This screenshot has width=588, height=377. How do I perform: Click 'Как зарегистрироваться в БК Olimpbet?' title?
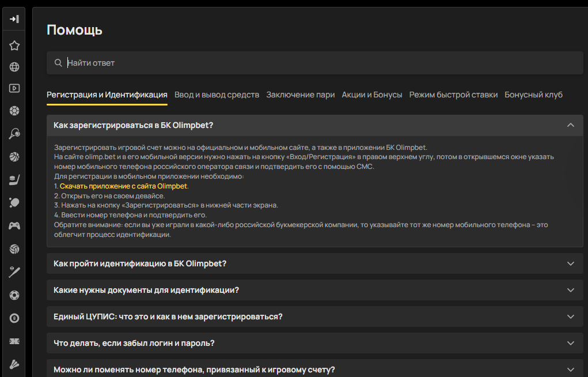[x=133, y=125]
